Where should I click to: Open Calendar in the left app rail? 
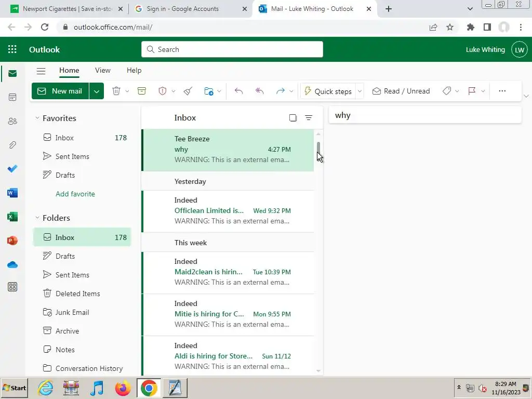pos(12,97)
